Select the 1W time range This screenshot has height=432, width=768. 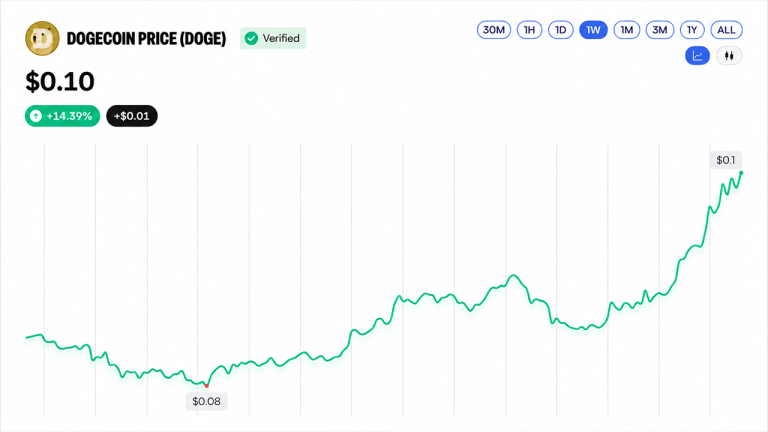(593, 30)
